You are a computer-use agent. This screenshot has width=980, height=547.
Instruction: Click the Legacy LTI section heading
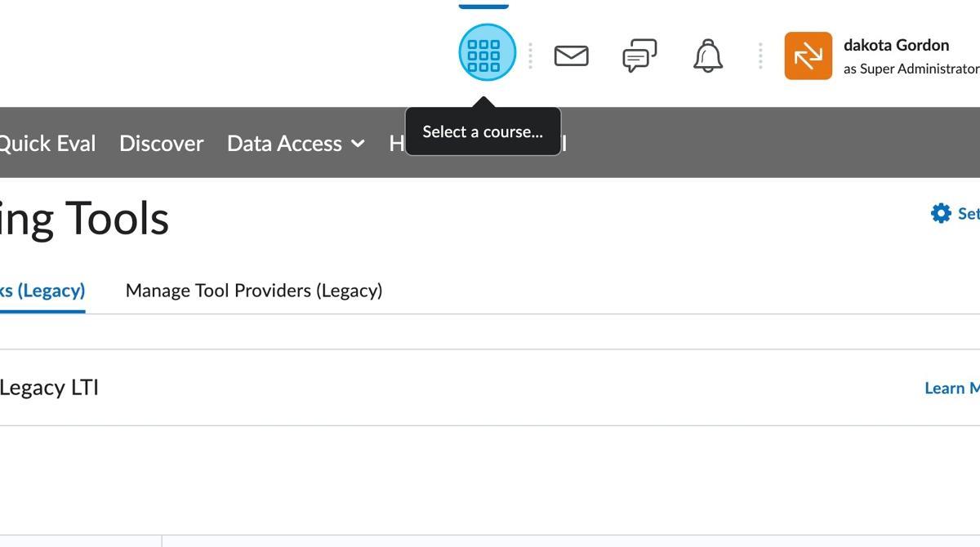(49, 388)
